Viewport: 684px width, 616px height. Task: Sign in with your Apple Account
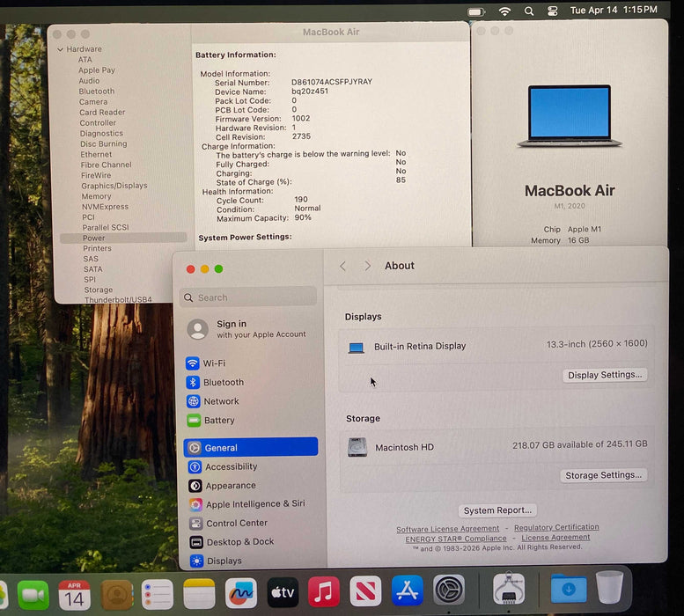point(246,329)
